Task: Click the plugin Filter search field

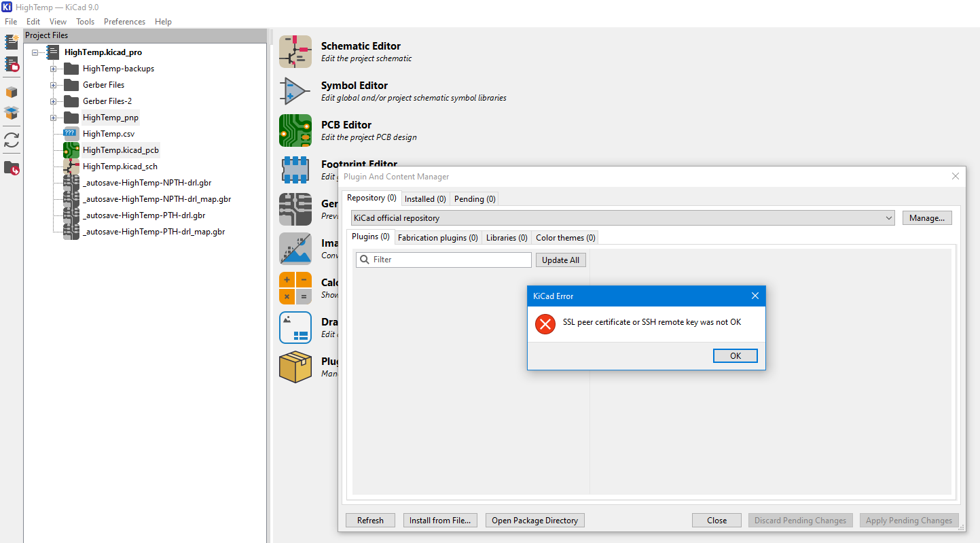Action: click(x=450, y=260)
